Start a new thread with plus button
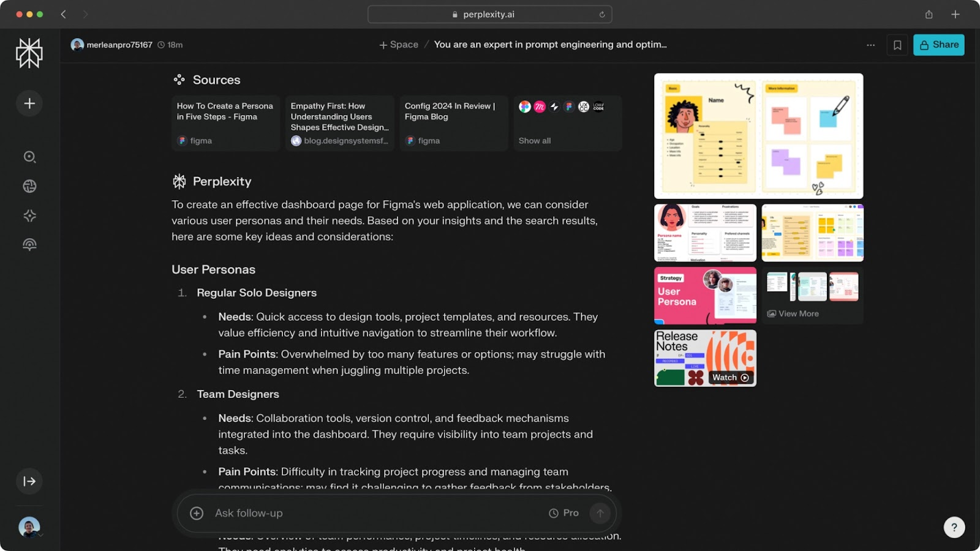 coord(29,103)
